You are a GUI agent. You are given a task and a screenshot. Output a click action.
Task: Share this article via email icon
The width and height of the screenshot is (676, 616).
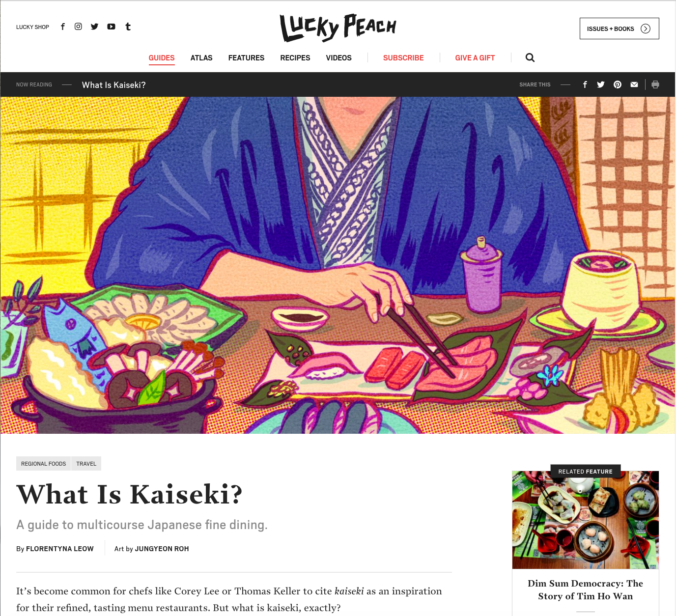634,84
